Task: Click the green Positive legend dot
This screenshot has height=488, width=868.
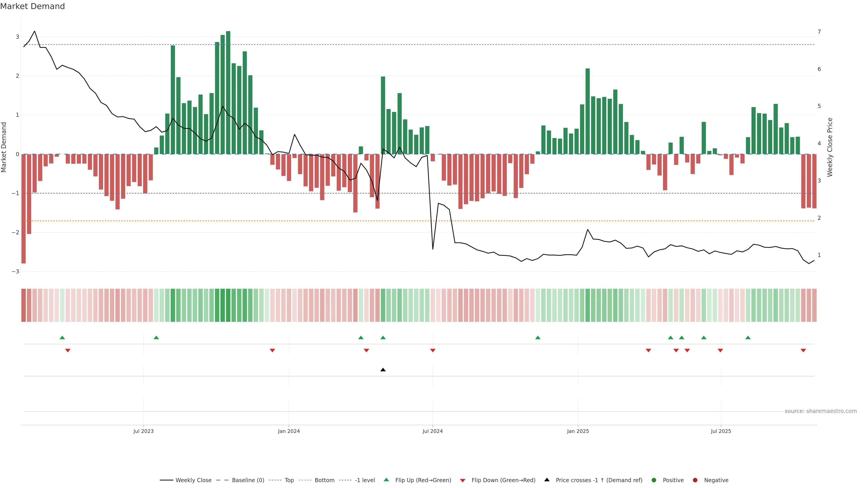Action: coord(654,480)
